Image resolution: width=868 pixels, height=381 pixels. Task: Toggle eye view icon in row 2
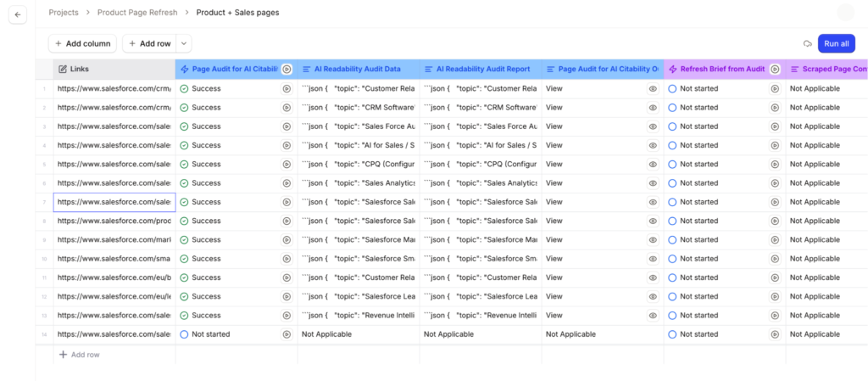click(654, 108)
